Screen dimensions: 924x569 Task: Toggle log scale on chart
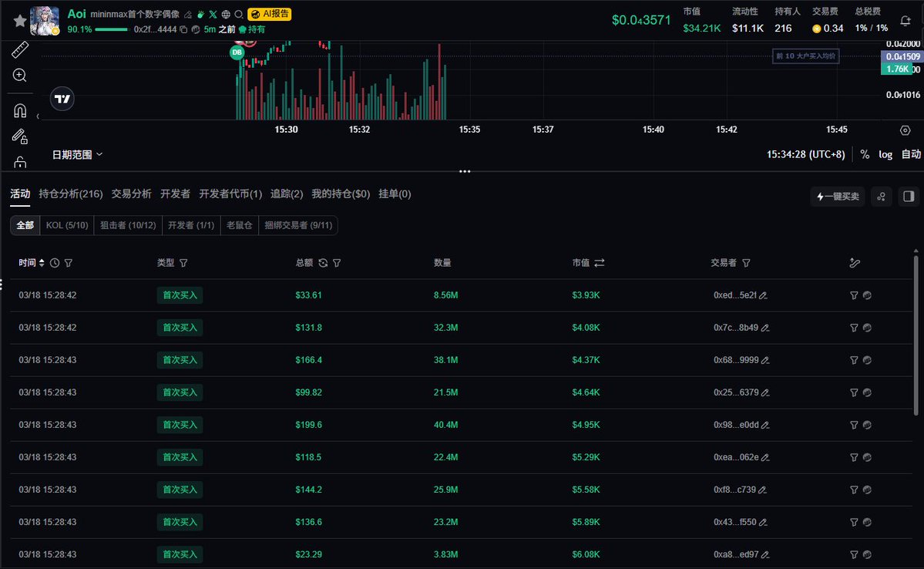pyautogui.click(x=885, y=154)
